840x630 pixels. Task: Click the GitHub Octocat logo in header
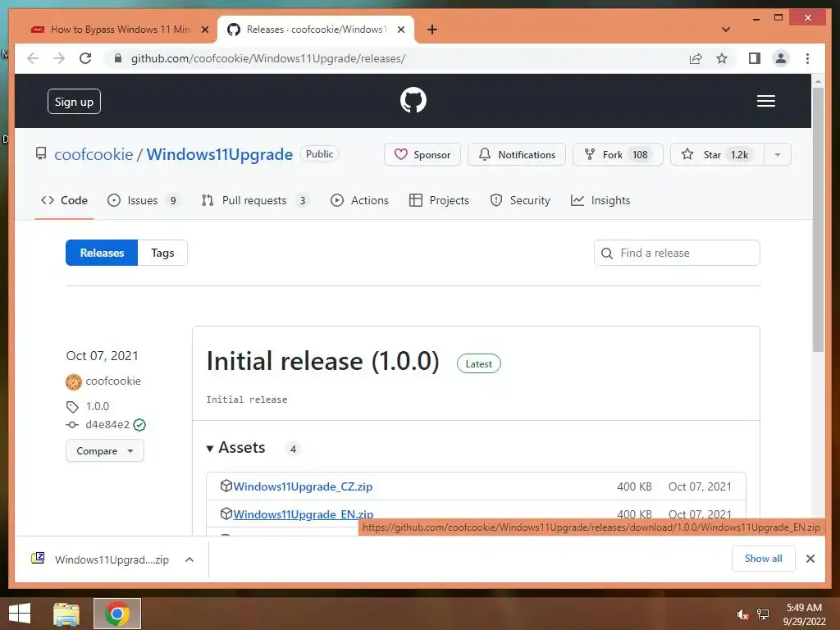coord(413,100)
